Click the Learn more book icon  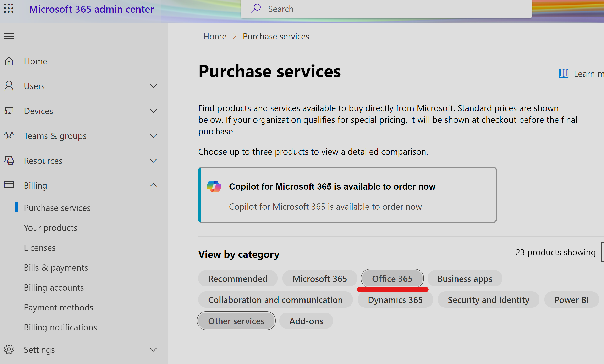(x=563, y=73)
